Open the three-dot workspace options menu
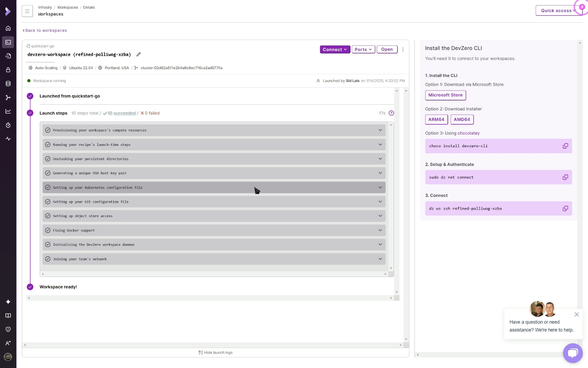This screenshot has width=588, height=368. tap(403, 49)
